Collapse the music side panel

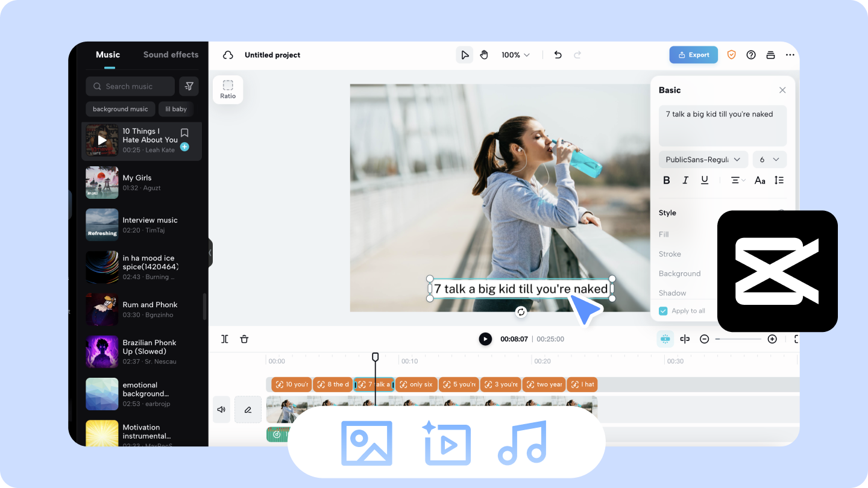click(210, 253)
